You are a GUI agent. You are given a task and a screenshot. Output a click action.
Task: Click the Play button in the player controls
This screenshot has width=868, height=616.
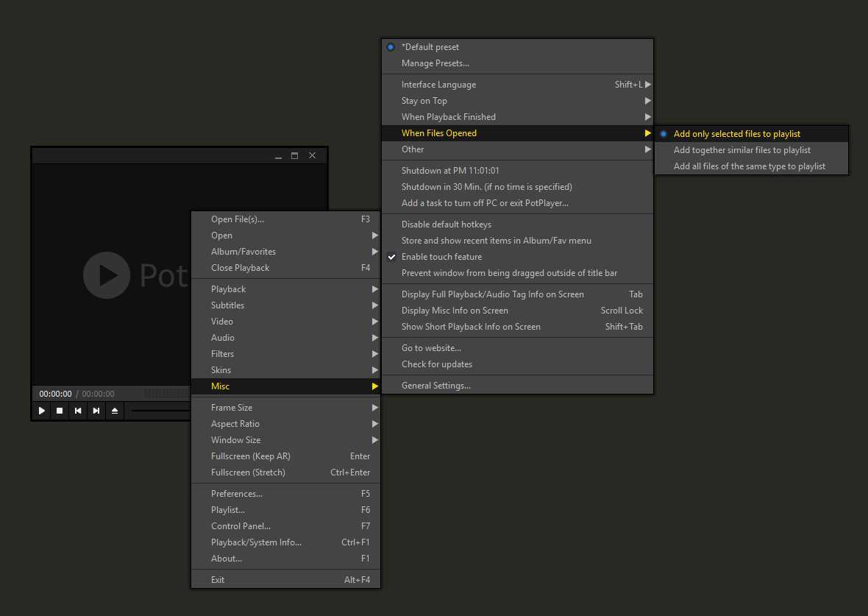point(41,411)
